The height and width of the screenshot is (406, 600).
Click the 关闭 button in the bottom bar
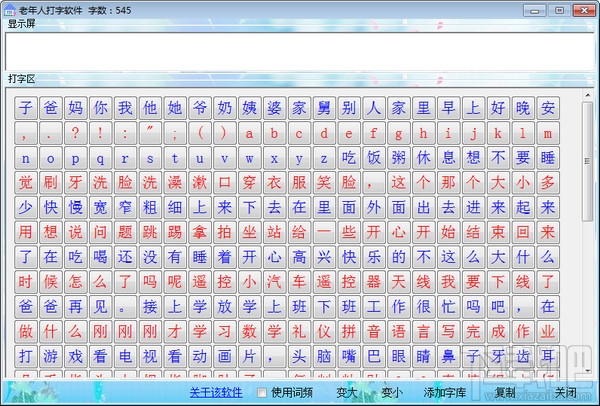(566, 392)
